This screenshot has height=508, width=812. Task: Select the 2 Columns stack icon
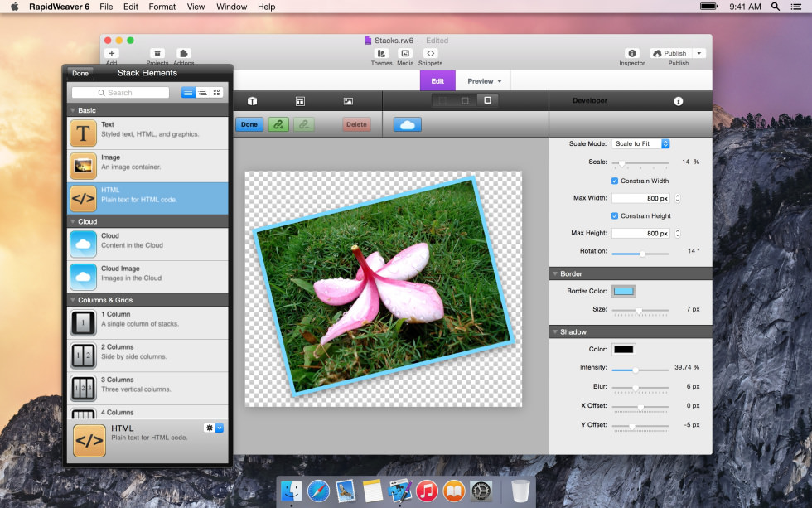tap(83, 356)
